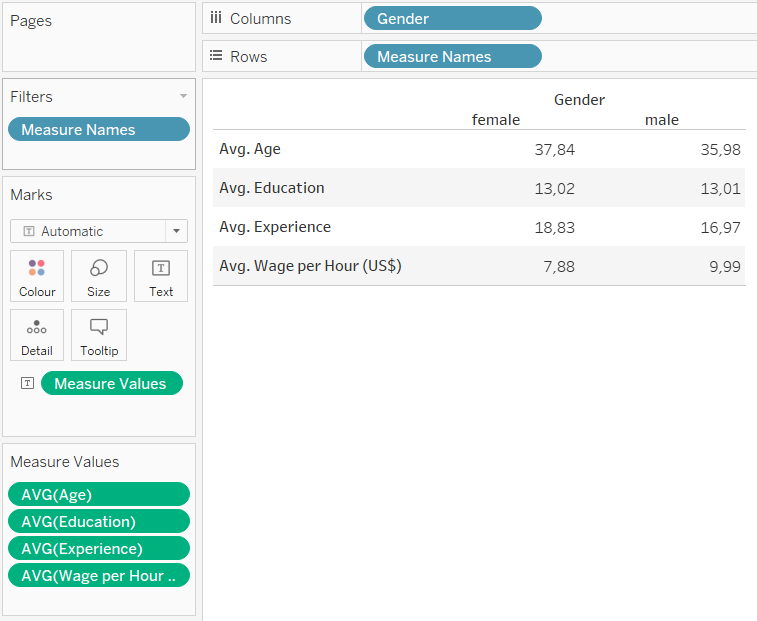The width and height of the screenshot is (757, 621).
Task: Click the Marks card title
Action: coord(31,195)
